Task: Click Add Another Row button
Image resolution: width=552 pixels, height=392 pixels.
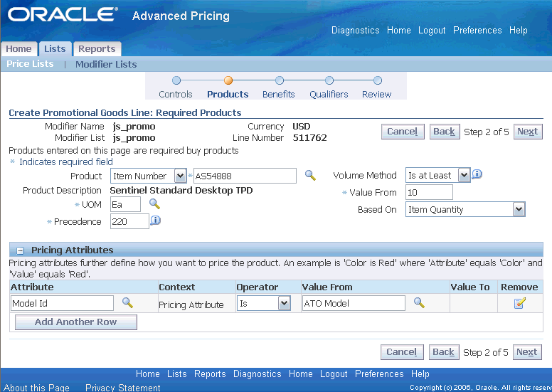Action: pos(75,322)
